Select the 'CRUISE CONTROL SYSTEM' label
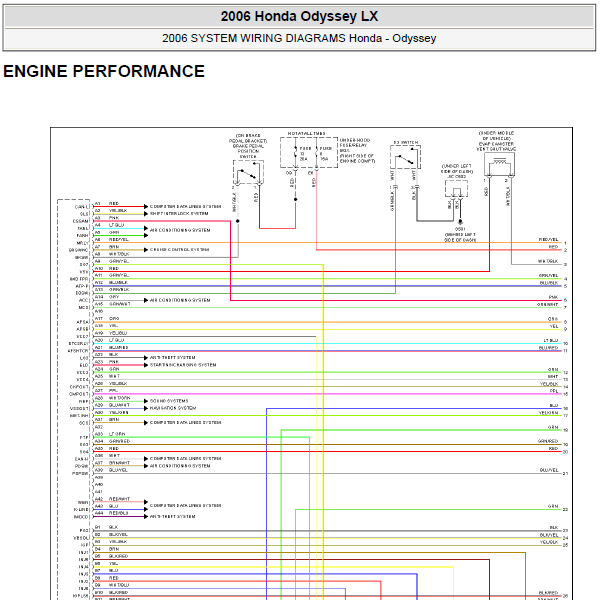This screenshot has width=601, height=600. click(x=179, y=250)
